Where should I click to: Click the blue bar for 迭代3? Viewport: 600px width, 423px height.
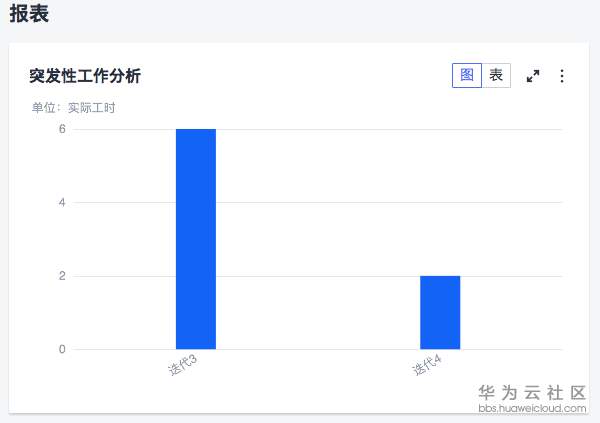(x=196, y=239)
